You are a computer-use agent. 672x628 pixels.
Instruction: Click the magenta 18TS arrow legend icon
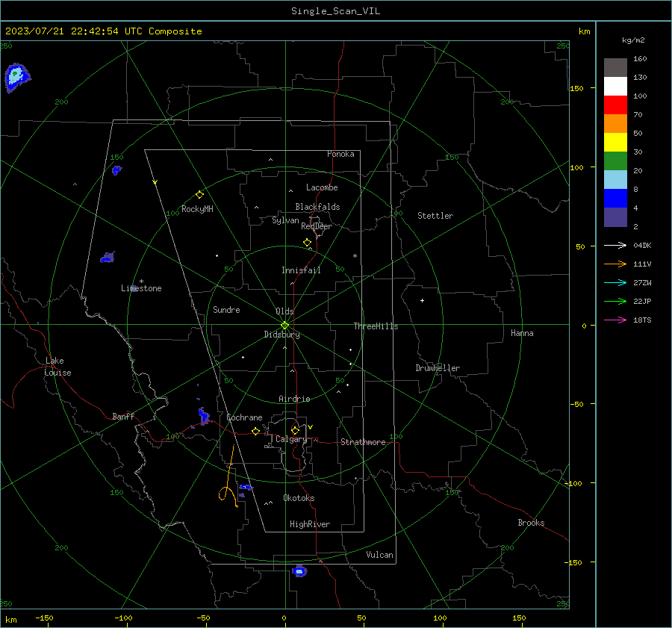(615, 320)
